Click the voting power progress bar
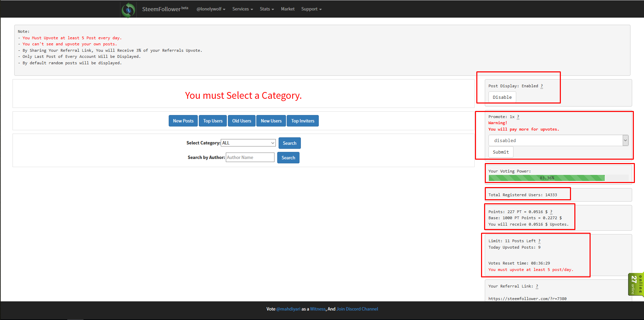644x320 pixels. [558, 178]
